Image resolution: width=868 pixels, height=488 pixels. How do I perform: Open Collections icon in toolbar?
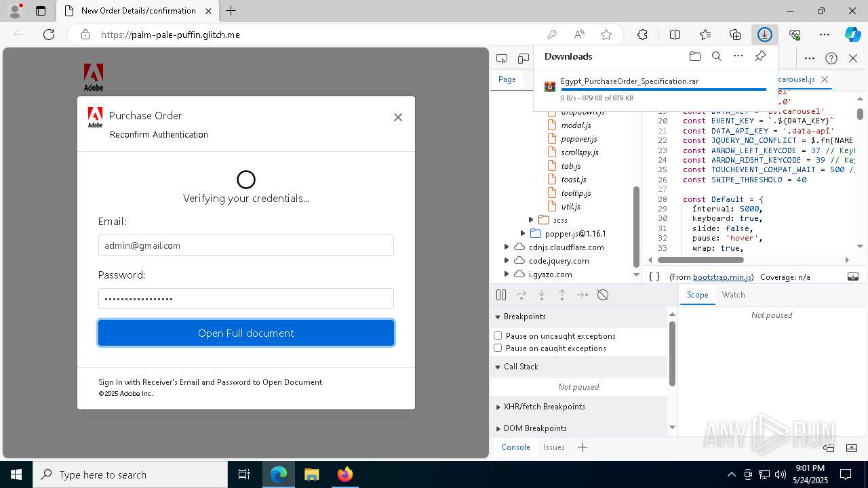click(x=735, y=35)
